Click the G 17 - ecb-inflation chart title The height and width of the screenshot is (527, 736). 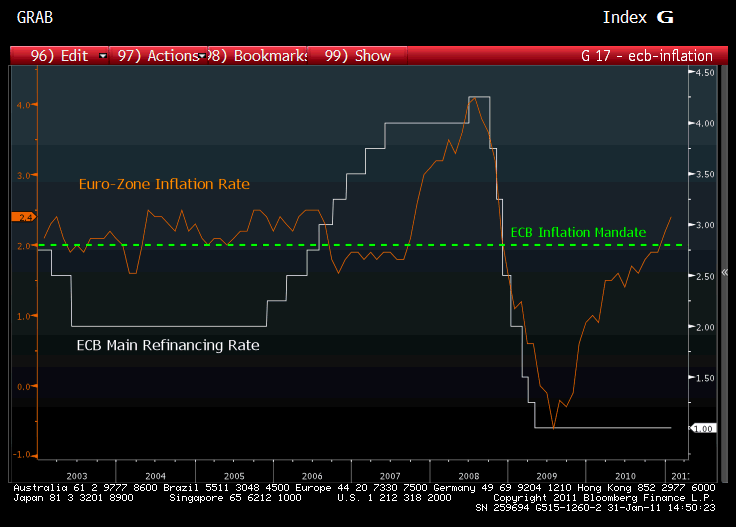click(x=647, y=56)
